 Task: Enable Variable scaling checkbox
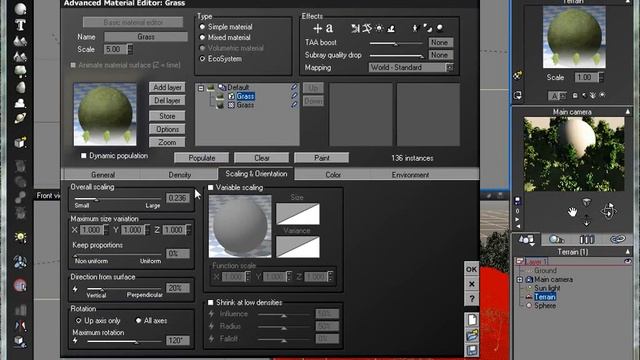(x=211, y=187)
